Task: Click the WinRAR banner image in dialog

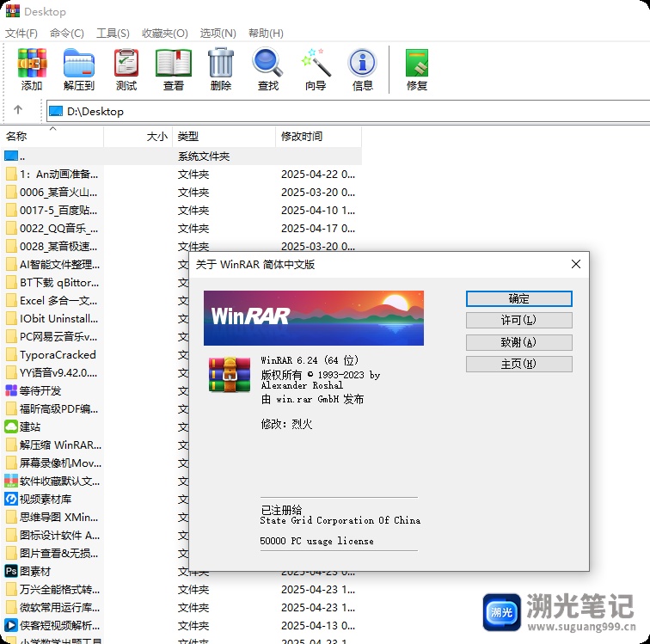Action: 313,318
